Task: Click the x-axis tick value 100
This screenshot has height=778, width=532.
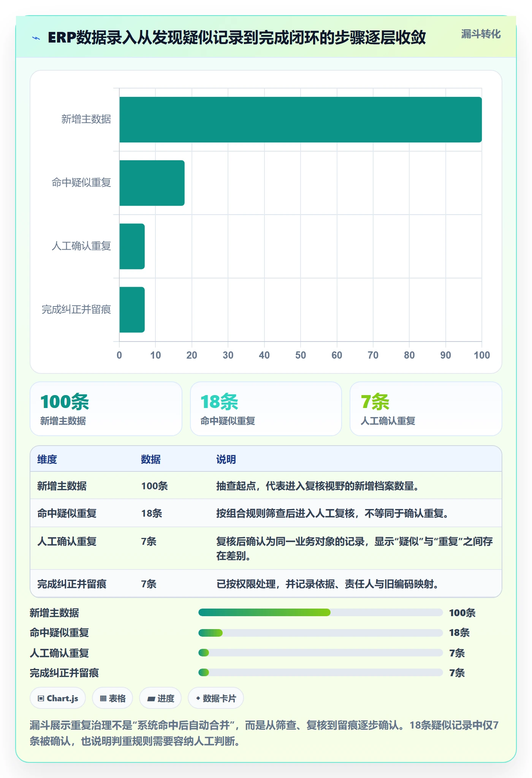Action: click(482, 355)
